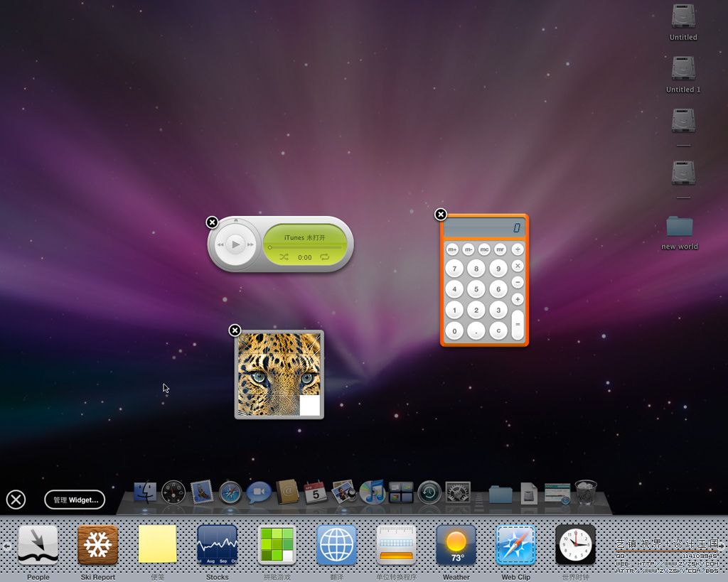Close the widget bar with X button
Viewport: 728px width, 582px height.
point(16,500)
